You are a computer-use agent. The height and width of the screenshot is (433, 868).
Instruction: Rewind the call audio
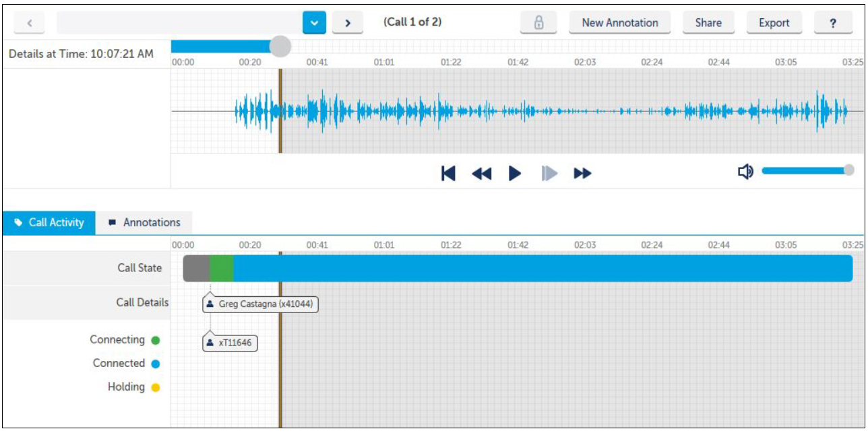pos(481,174)
